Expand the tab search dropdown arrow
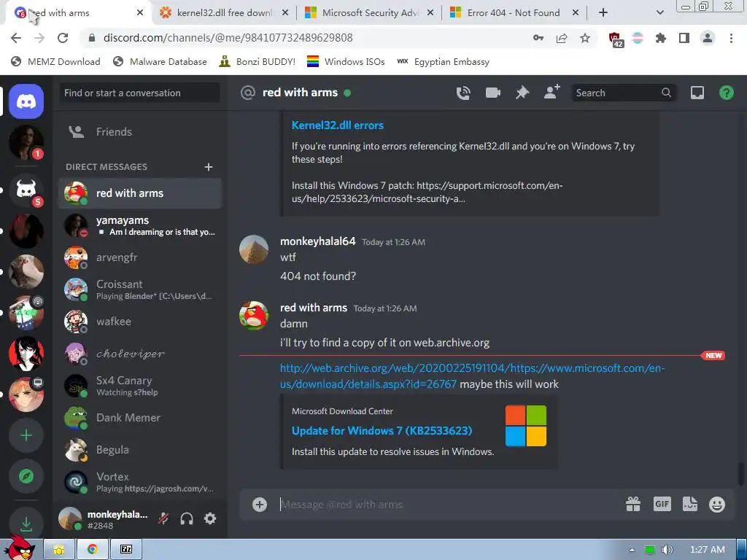This screenshot has height=560, width=747. pyautogui.click(x=659, y=13)
